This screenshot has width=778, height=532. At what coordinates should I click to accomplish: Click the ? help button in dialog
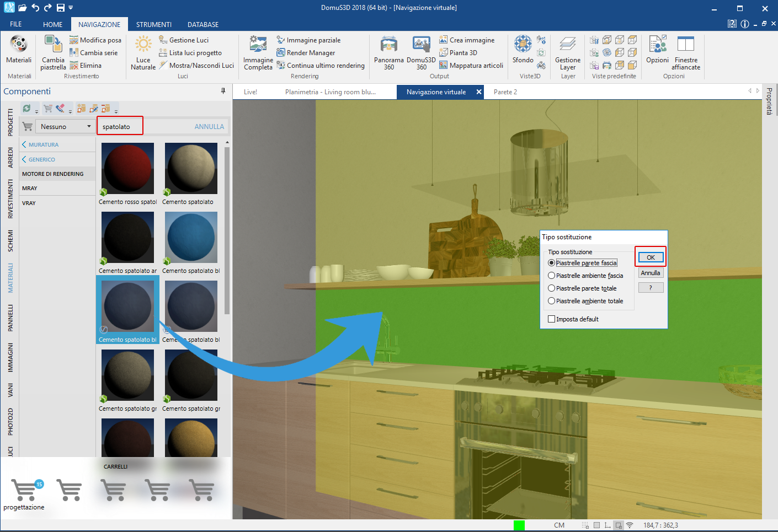click(x=651, y=288)
